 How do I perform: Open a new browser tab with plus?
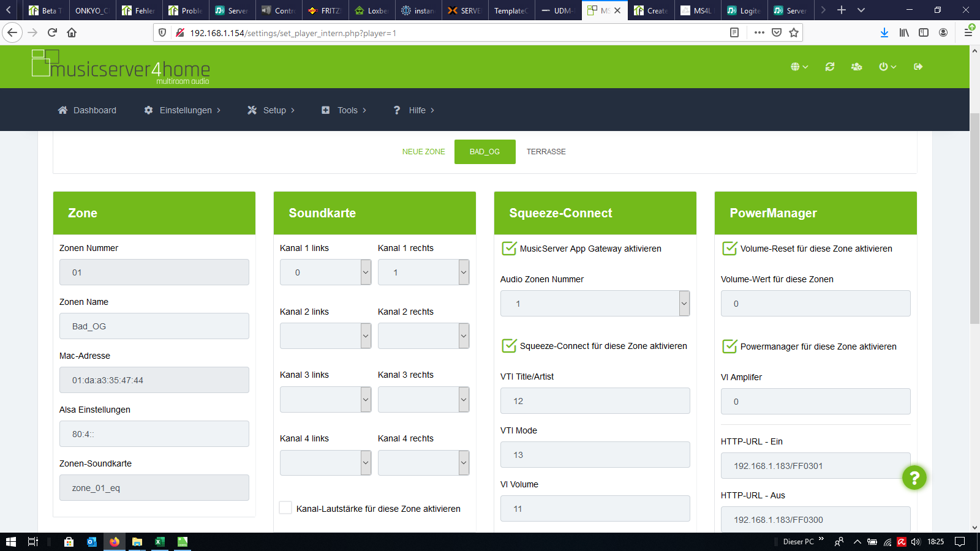[842, 10]
